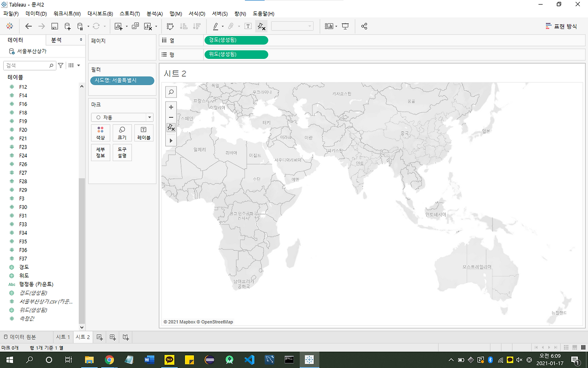The image size is (588, 368).
Task: Start presentation mode from the toolbar
Action: 345,26
